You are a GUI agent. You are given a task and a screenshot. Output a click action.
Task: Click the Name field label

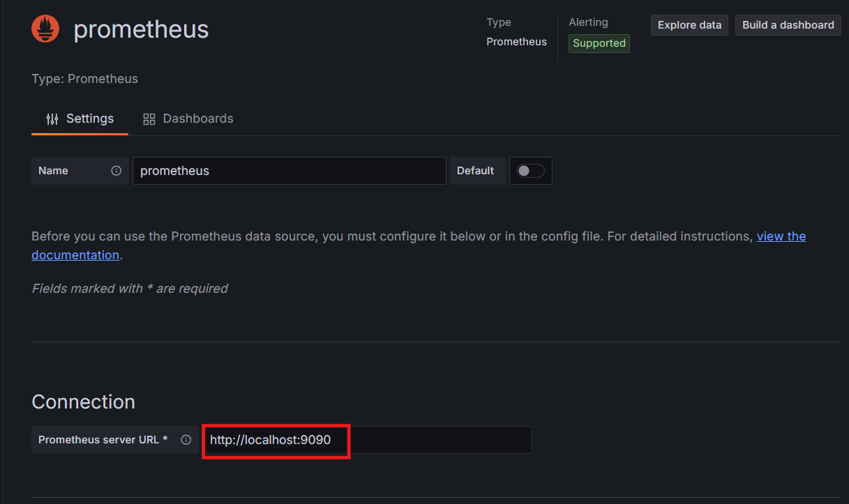click(53, 171)
